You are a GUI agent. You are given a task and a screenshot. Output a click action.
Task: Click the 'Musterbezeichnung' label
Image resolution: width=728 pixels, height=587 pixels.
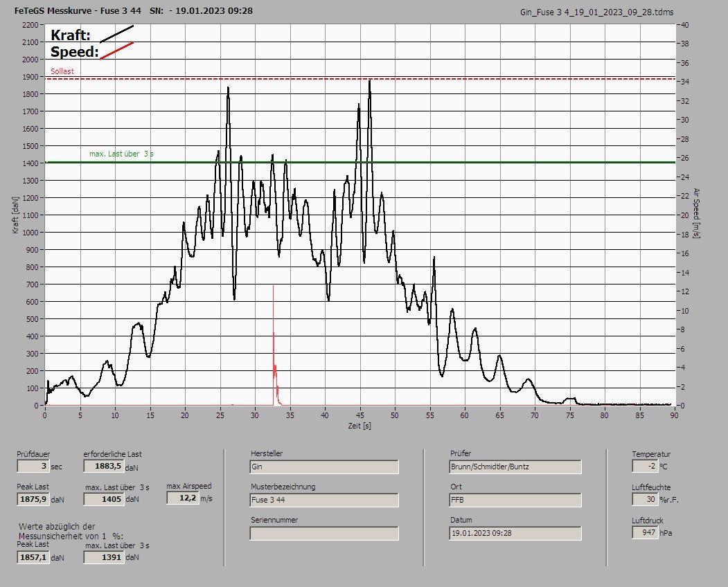[283, 487]
